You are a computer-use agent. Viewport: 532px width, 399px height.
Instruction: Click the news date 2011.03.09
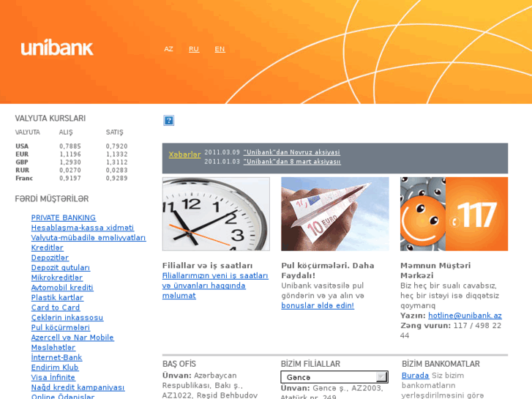[x=222, y=152]
